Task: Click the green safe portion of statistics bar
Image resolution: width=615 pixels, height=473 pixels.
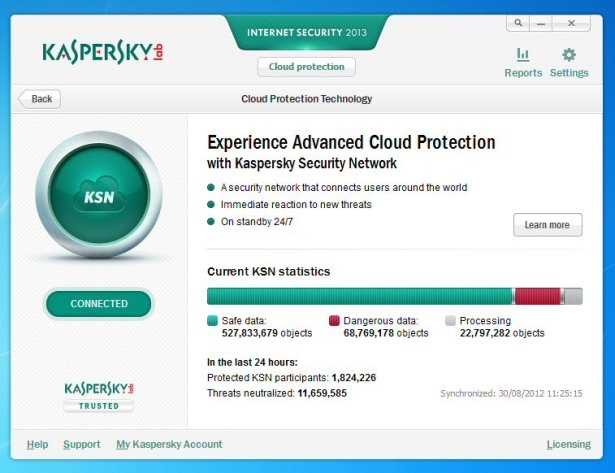Action: [360, 296]
